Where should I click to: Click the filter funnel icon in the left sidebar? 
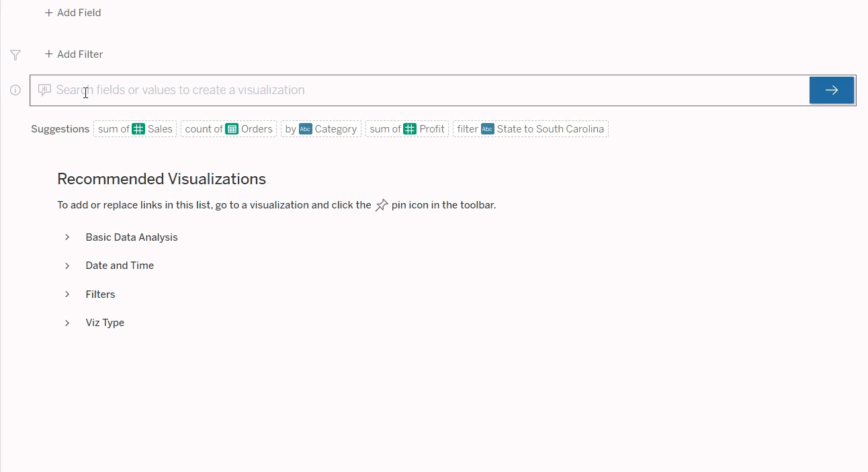pos(15,55)
